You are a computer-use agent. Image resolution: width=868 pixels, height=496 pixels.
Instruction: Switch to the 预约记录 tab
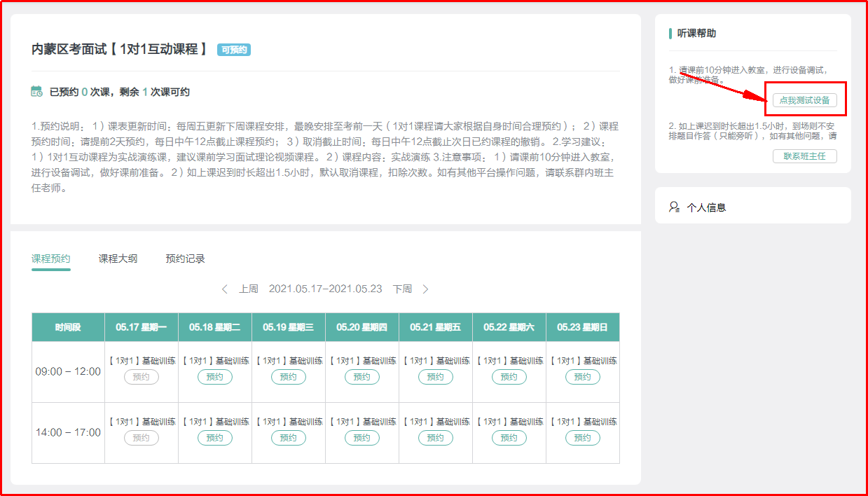185,259
